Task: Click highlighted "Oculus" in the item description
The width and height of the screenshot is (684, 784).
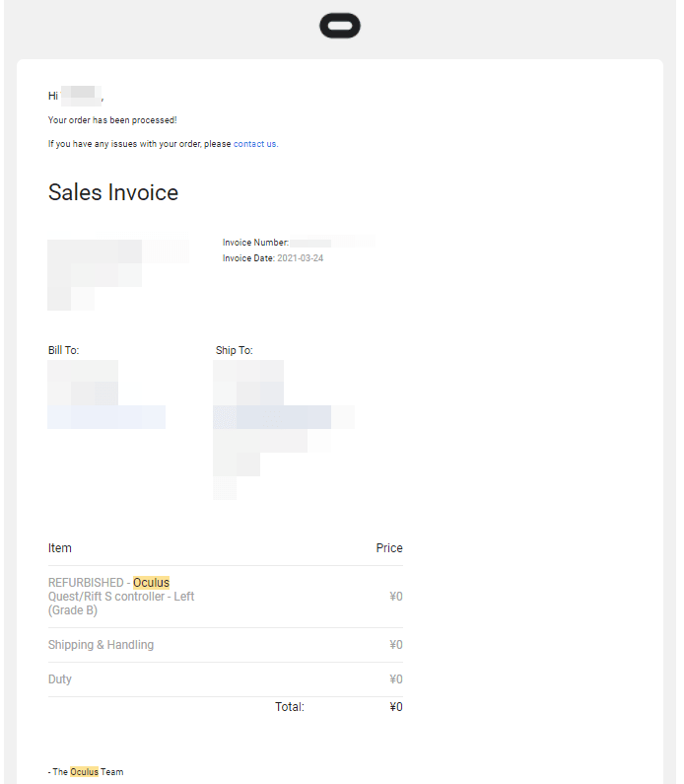Action: [x=151, y=583]
